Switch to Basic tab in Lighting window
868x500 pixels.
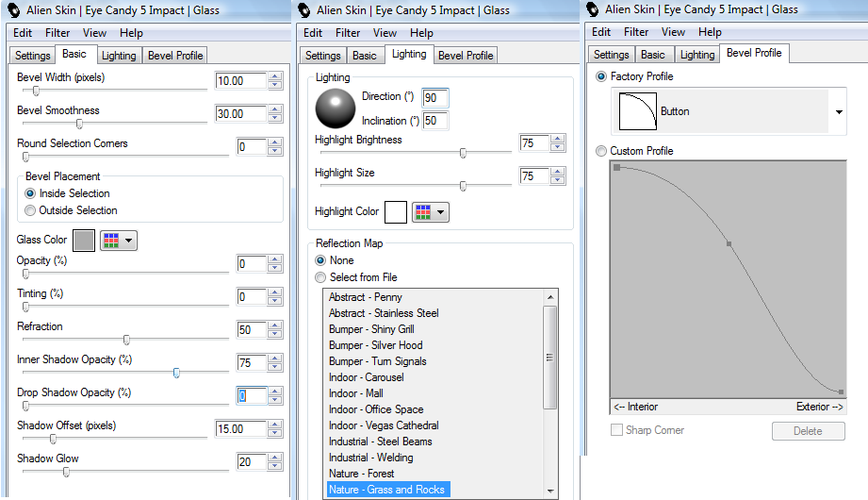(x=364, y=56)
